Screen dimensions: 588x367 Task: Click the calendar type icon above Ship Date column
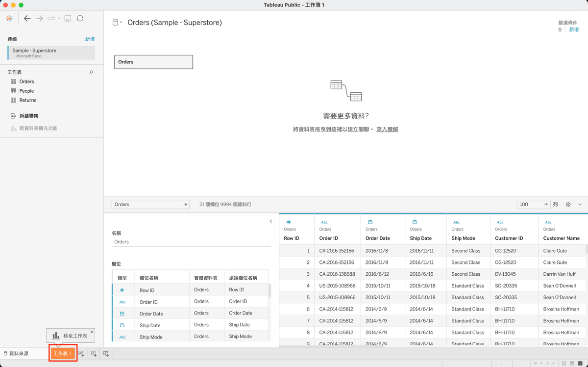click(415, 222)
